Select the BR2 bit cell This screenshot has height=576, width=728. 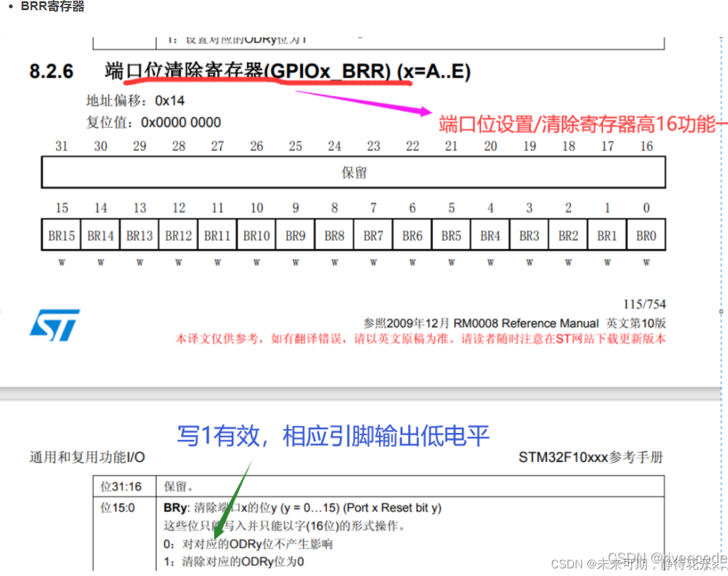tap(568, 235)
